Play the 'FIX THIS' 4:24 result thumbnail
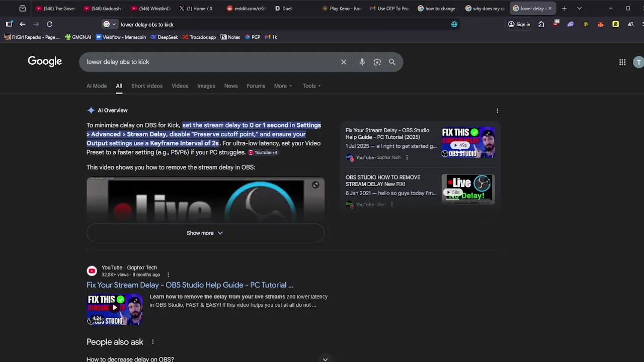Viewport: 644px width, 362px height. tap(115, 309)
